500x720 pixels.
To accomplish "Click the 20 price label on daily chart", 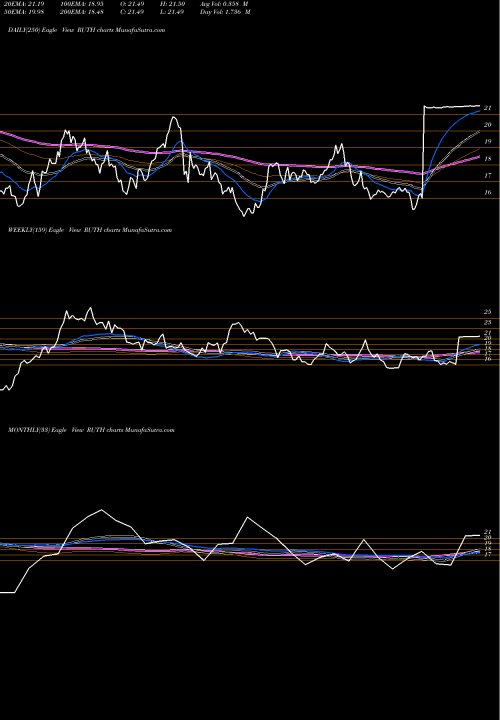I will (x=488, y=125).
